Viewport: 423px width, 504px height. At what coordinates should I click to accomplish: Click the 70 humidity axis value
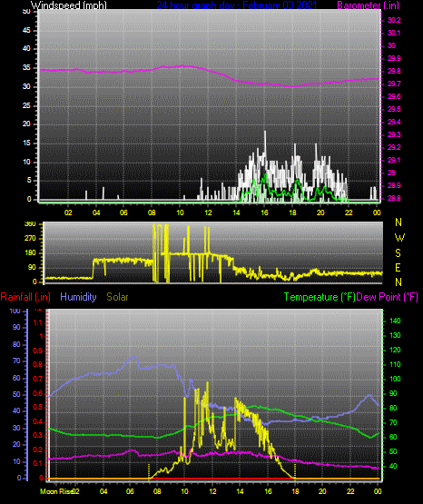(x=16, y=361)
